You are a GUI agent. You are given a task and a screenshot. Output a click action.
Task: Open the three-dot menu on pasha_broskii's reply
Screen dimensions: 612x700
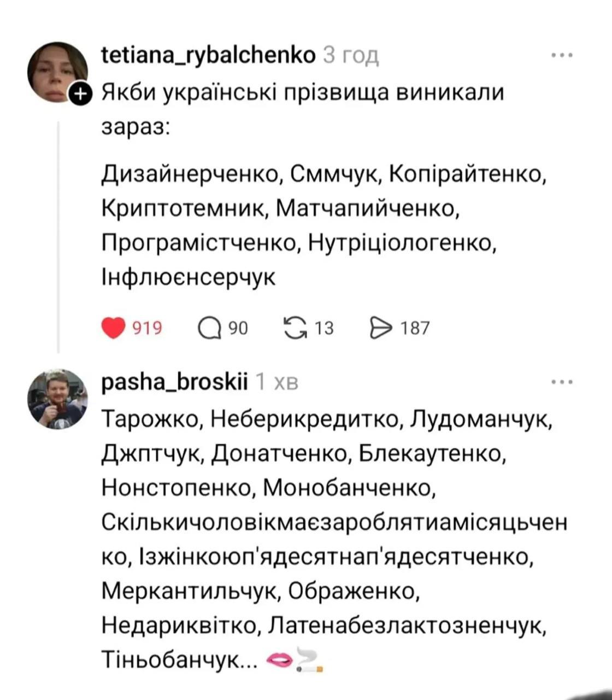click(x=562, y=382)
